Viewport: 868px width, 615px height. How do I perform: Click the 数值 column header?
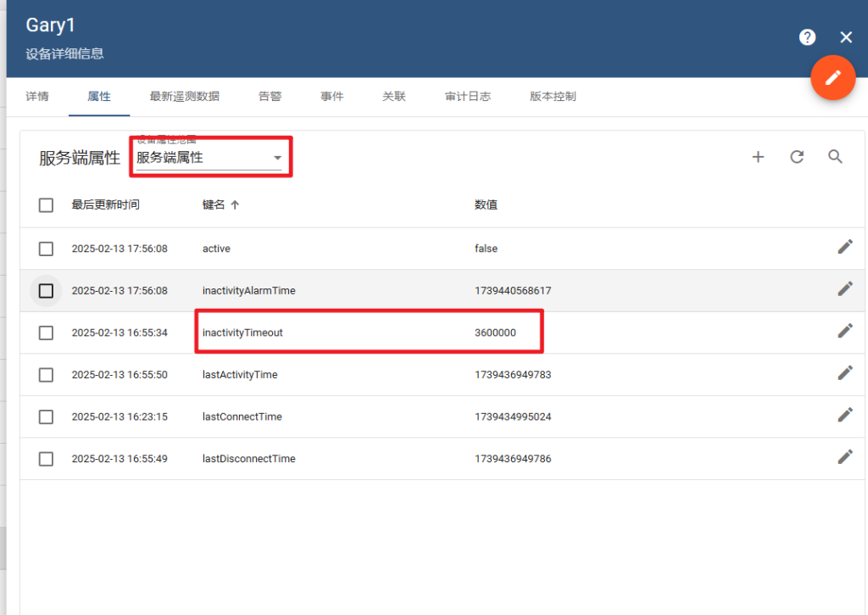tap(486, 205)
